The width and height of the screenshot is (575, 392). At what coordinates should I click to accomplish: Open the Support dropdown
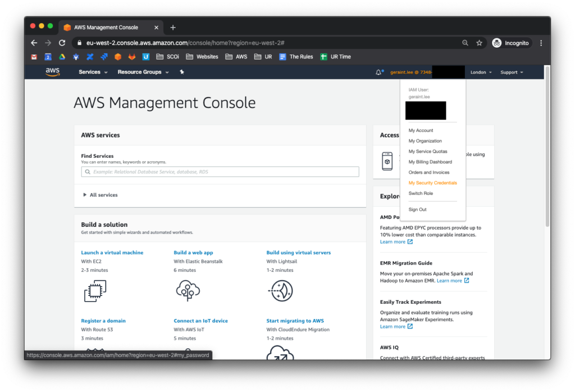click(512, 72)
